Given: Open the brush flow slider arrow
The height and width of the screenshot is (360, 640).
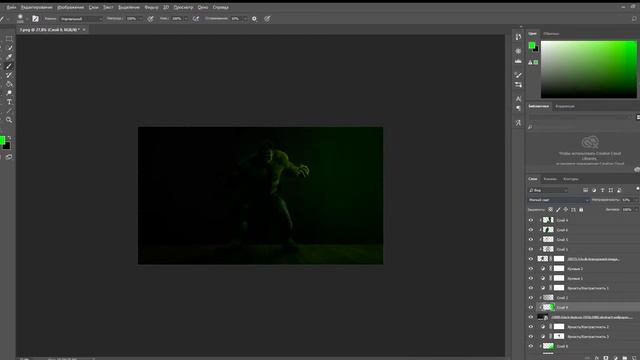Looking at the screenshot, I should 186,19.
